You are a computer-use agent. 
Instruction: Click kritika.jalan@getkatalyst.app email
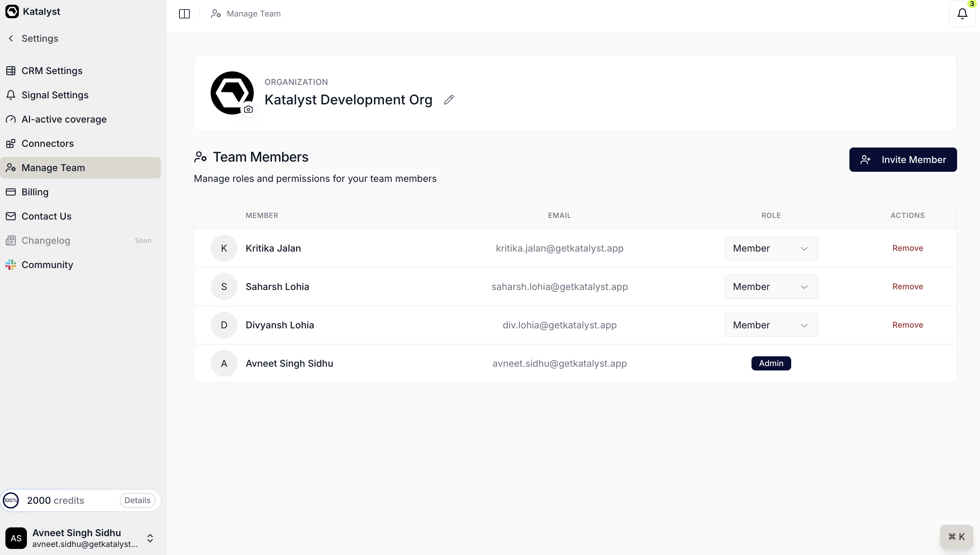pos(560,248)
